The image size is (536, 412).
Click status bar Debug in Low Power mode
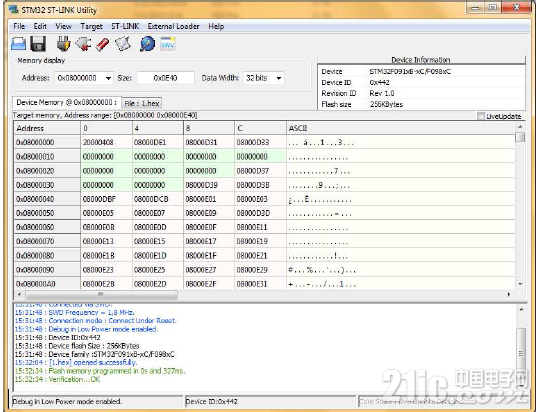click(x=97, y=401)
